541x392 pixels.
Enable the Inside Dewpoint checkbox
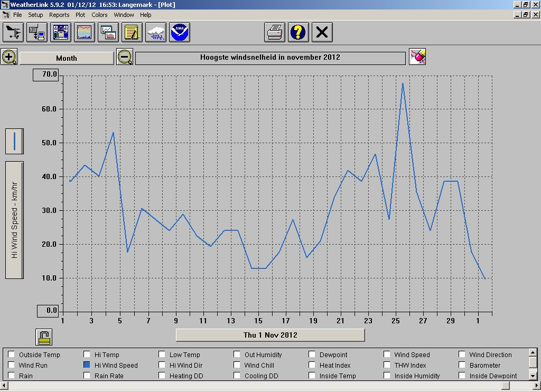click(x=462, y=375)
